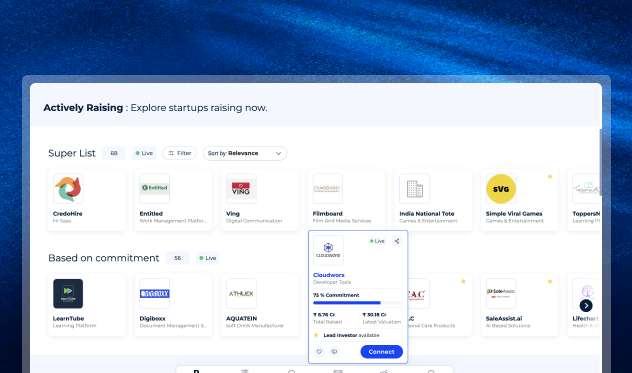Click the Lead Investor star icon
The image size is (632, 373).
pos(316,335)
